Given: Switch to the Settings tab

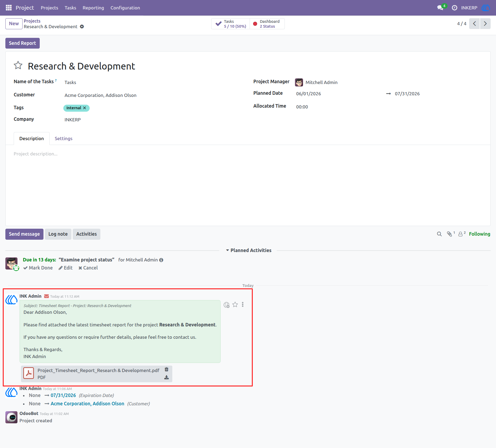Looking at the screenshot, I should click(x=64, y=139).
